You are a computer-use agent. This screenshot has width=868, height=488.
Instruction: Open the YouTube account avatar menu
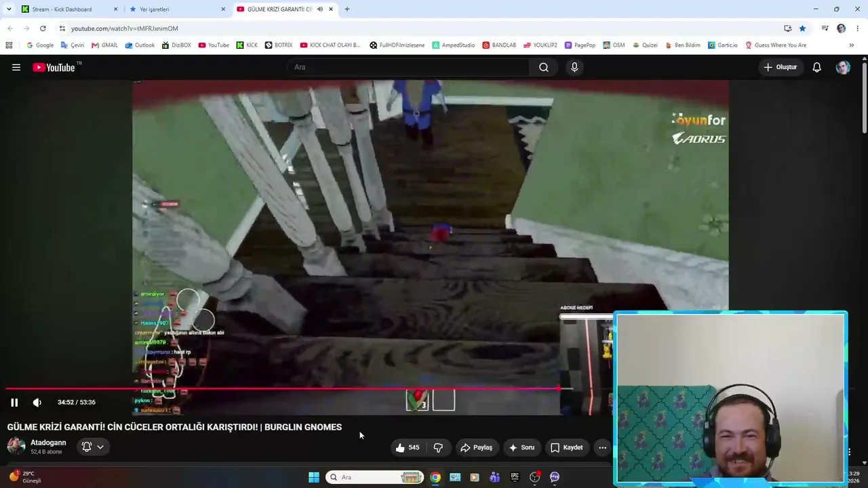(x=843, y=67)
